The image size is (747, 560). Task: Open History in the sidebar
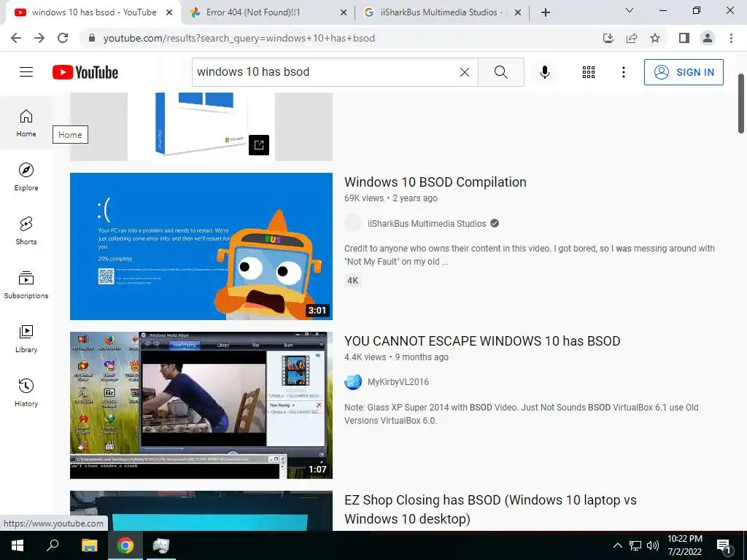point(26,392)
